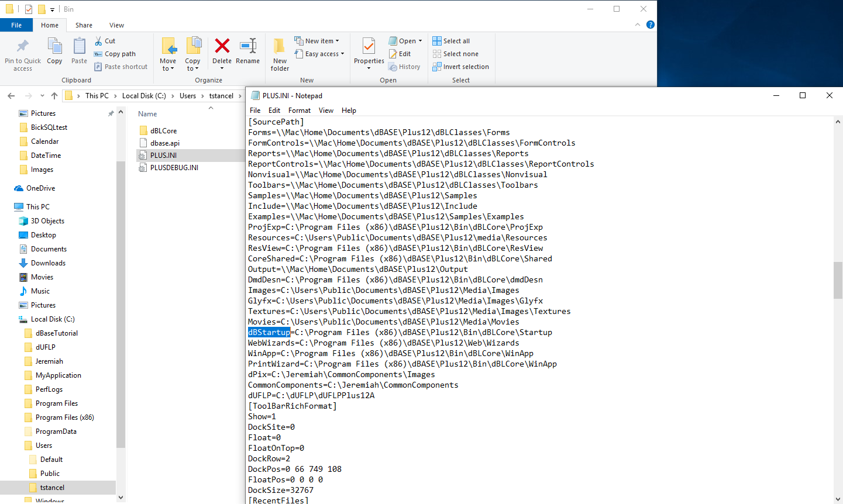
Task: Click the Delete icon in ribbon
Action: click(222, 47)
